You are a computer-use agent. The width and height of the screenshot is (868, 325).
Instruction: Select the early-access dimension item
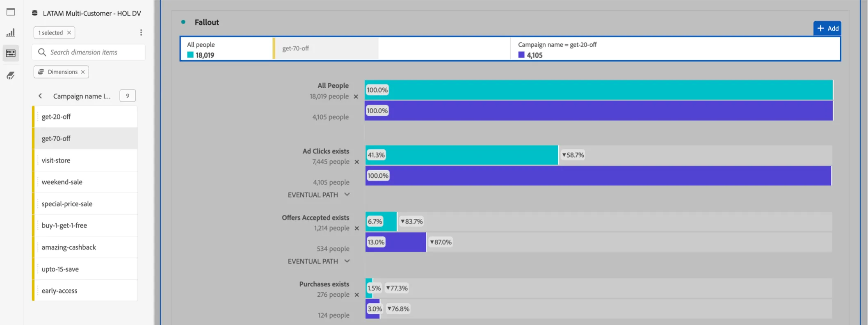click(85, 291)
